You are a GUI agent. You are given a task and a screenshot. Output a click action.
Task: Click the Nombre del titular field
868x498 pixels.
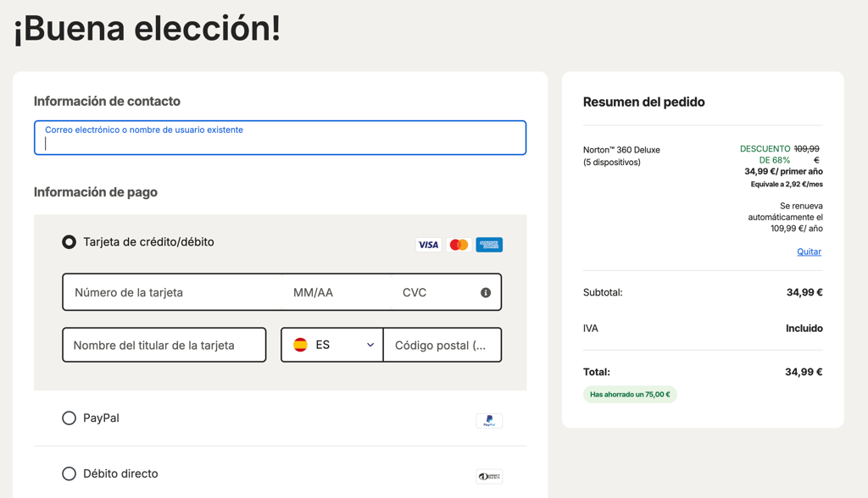[x=164, y=345]
